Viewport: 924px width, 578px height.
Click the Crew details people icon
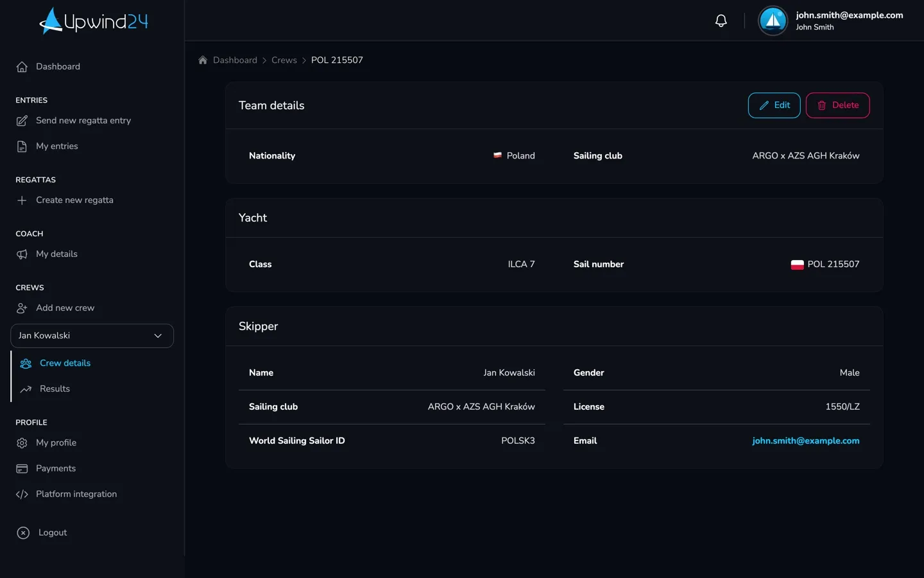click(26, 363)
